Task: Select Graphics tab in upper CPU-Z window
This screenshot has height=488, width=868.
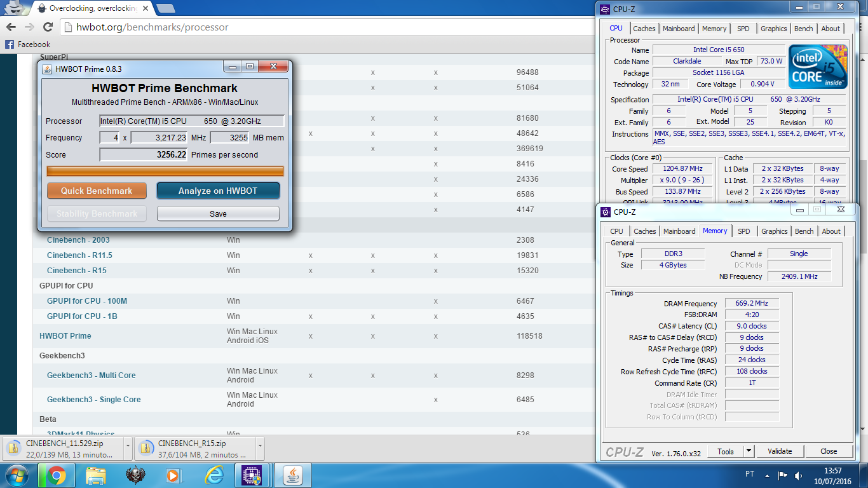Action: tap(774, 29)
